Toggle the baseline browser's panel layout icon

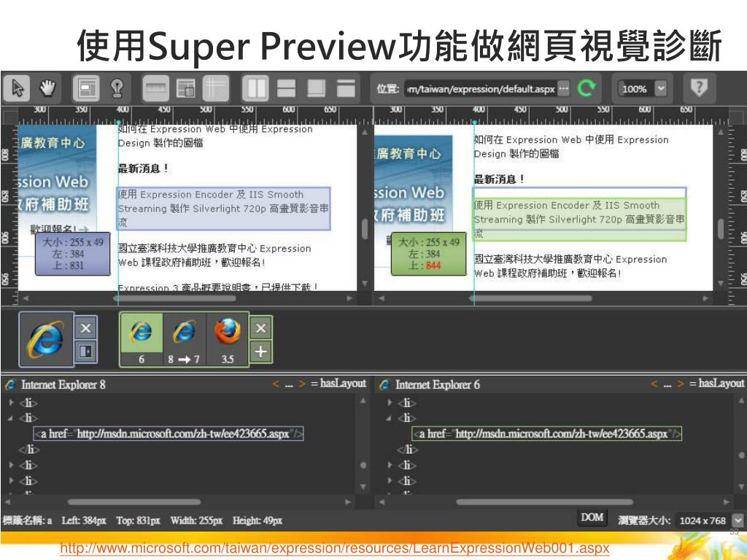coord(86,351)
